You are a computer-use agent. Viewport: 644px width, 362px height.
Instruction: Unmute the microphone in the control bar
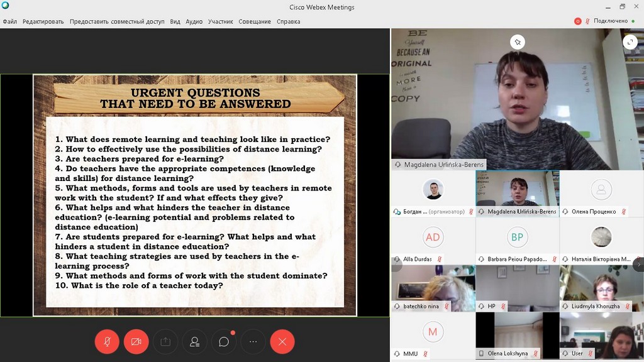point(107,342)
